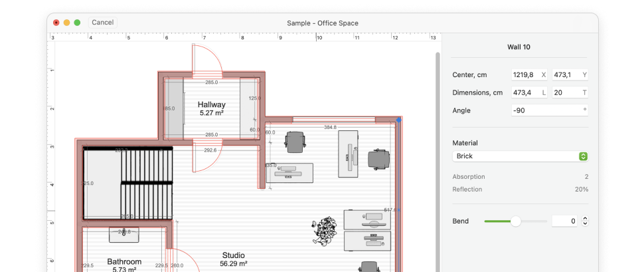Click the Studio 56.29 m² area text
This screenshot has height=272, width=644.
click(234, 263)
